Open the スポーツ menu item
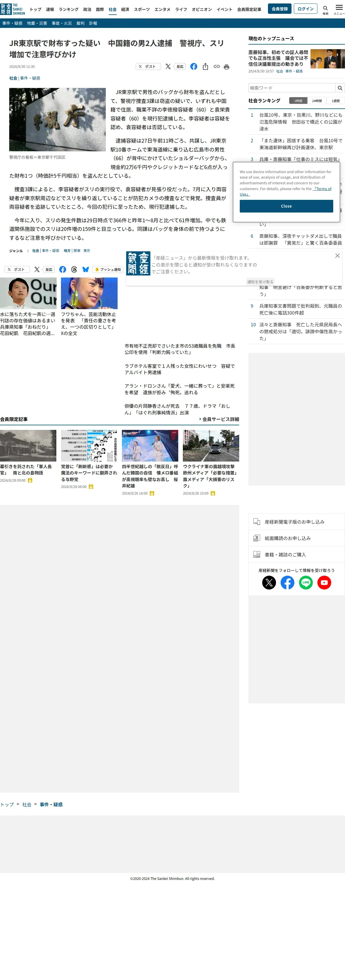 pos(141,9)
